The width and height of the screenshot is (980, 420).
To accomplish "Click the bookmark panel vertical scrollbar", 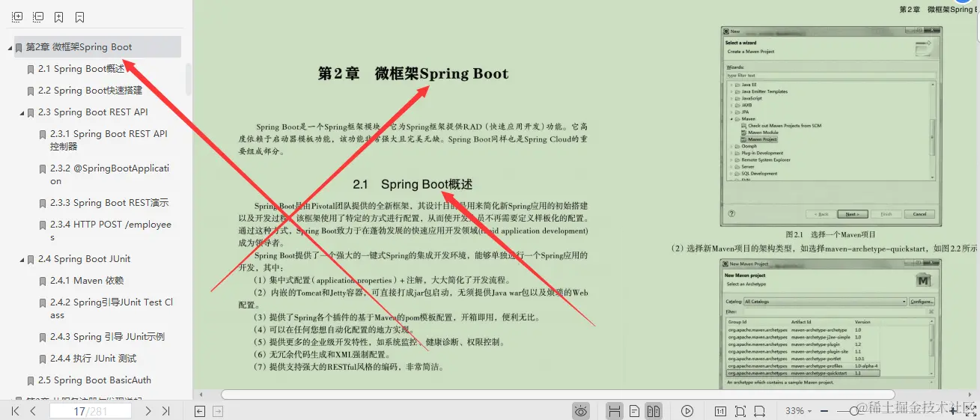I will (188, 79).
